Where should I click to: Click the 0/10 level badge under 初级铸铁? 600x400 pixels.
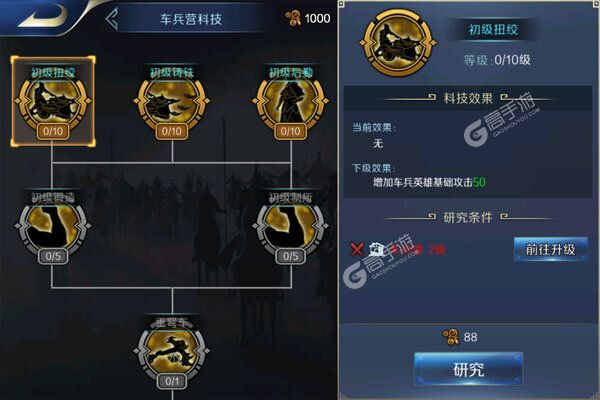click(172, 131)
